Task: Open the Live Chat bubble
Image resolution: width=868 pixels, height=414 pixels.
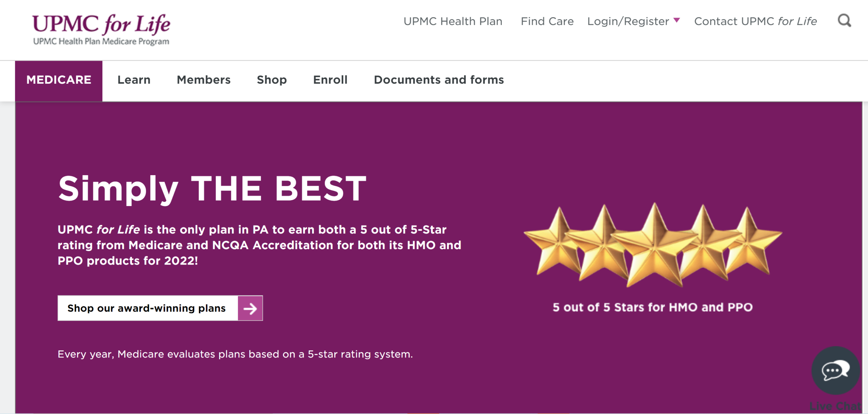Action: [x=836, y=371]
